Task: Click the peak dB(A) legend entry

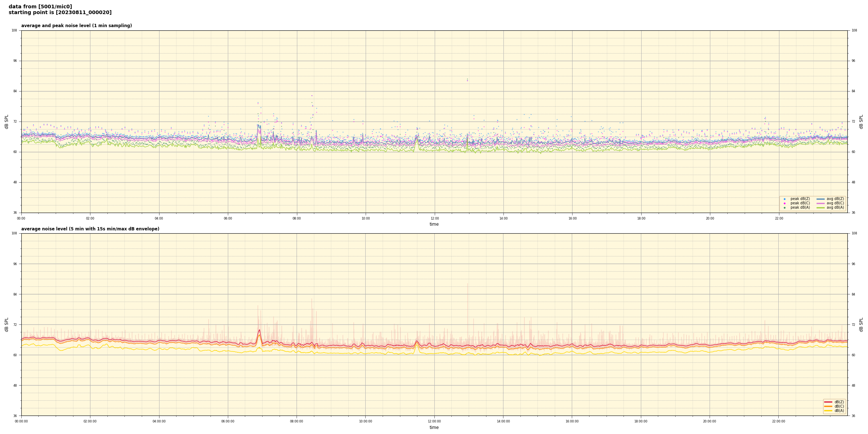Action: click(800, 208)
